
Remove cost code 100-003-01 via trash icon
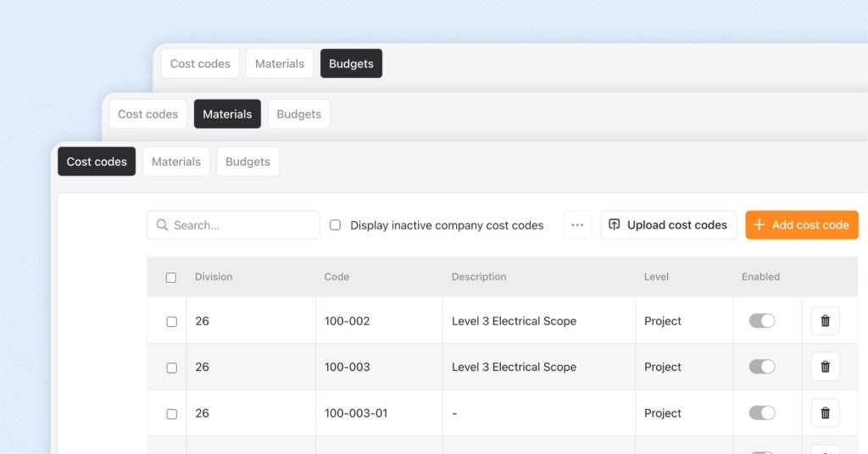[x=825, y=413]
